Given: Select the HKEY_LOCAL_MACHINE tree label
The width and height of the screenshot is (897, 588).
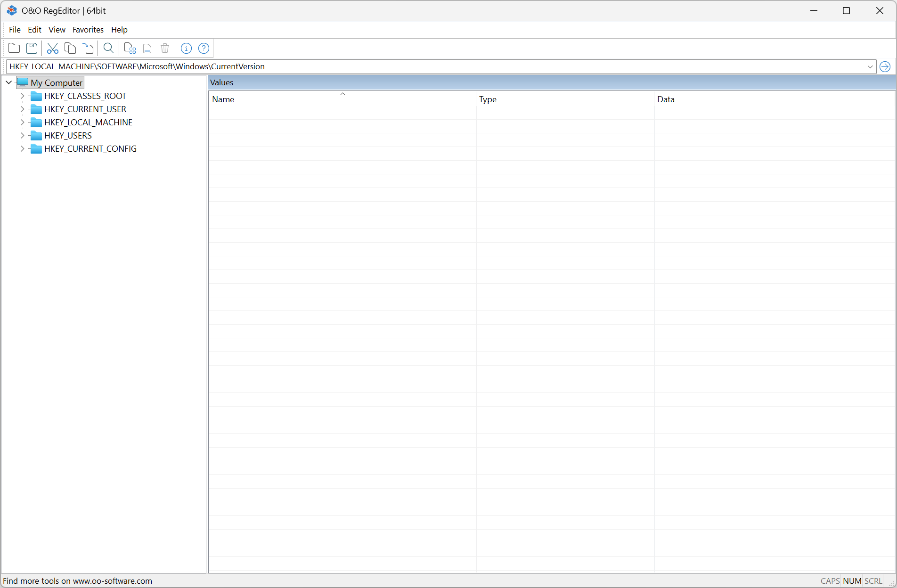Looking at the screenshot, I should (88, 122).
